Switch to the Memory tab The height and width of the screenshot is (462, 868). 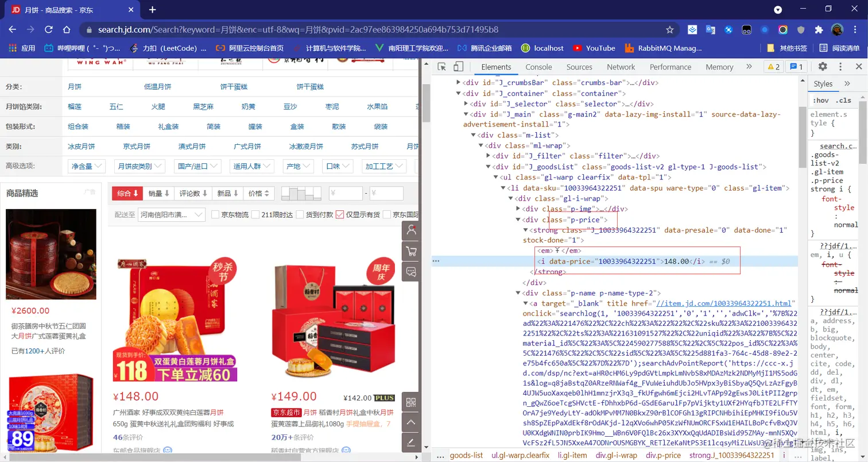719,67
